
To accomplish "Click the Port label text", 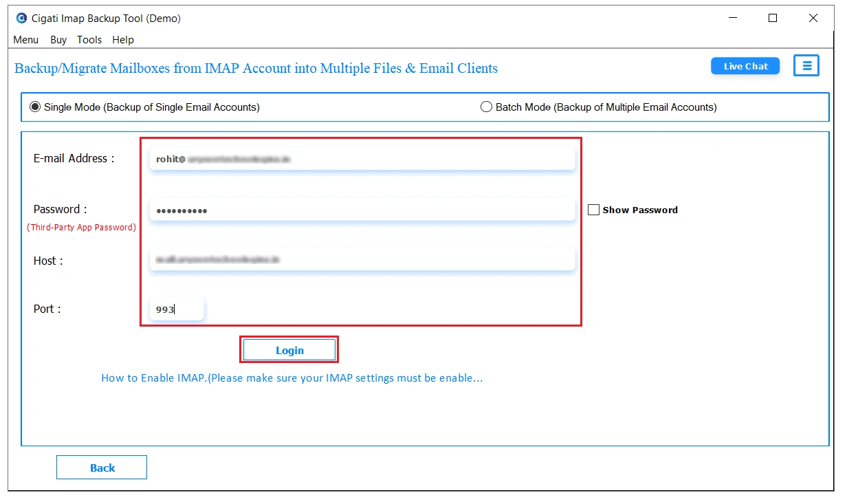I will pos(47,309).
